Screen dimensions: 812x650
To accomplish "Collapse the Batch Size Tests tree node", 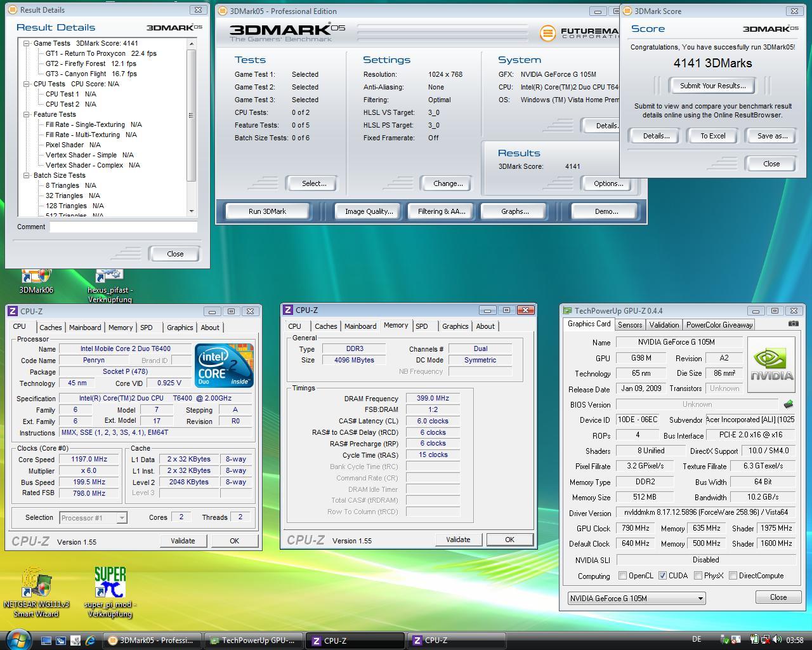I will click(x=27, y=175).
